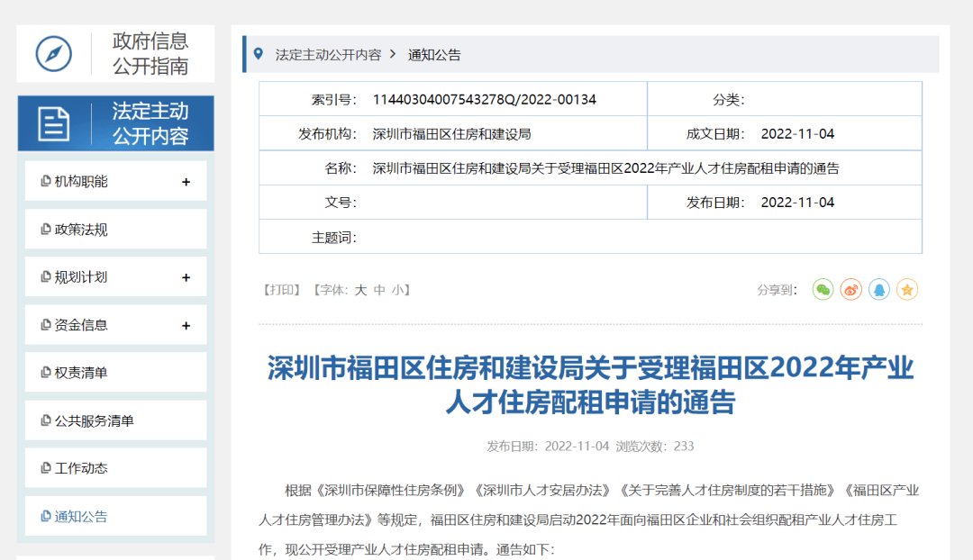973x560 pixels.
Task: Open the 政府信息公开指南 section
Action: pyautogui.click(x=115, y=54)
